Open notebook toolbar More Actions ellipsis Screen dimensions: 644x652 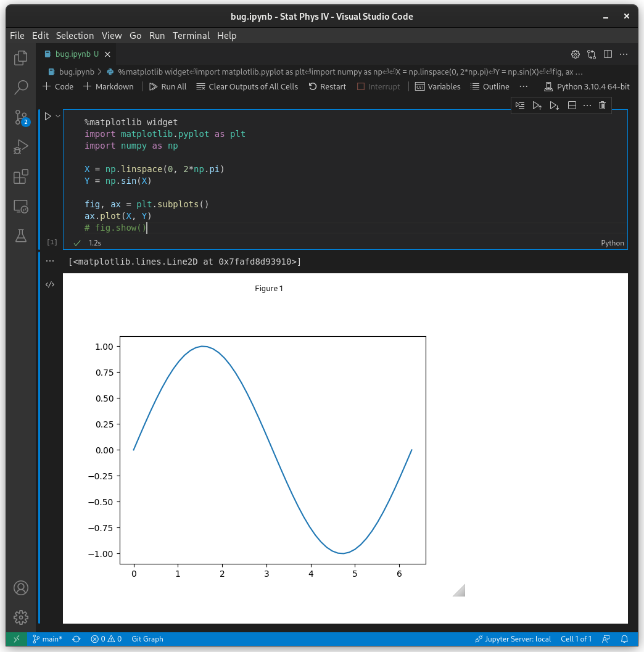[x=523, y=86]
